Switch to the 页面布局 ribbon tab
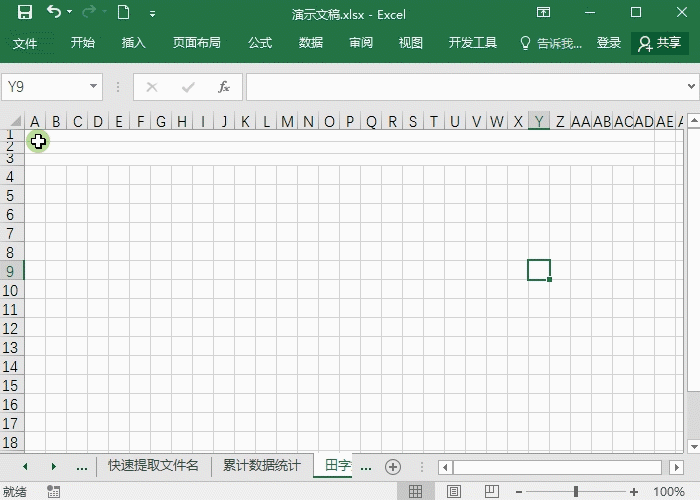 click(x=197, y=43)
